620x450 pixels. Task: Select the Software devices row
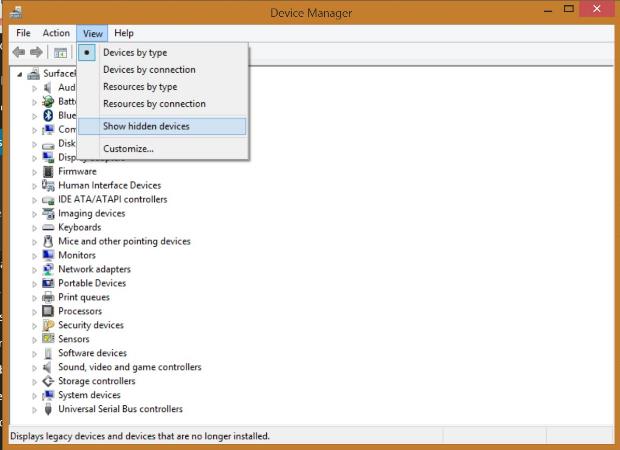pyautogui.click(x=93, y=353)
